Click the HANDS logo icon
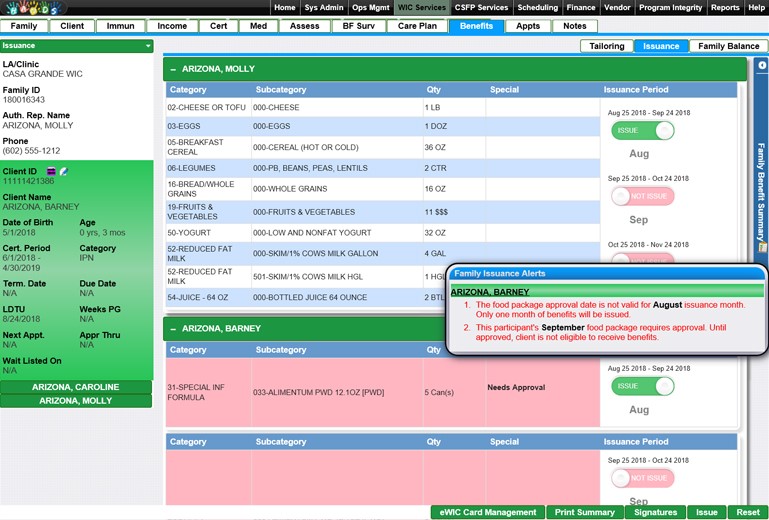 tap(33, 8)
